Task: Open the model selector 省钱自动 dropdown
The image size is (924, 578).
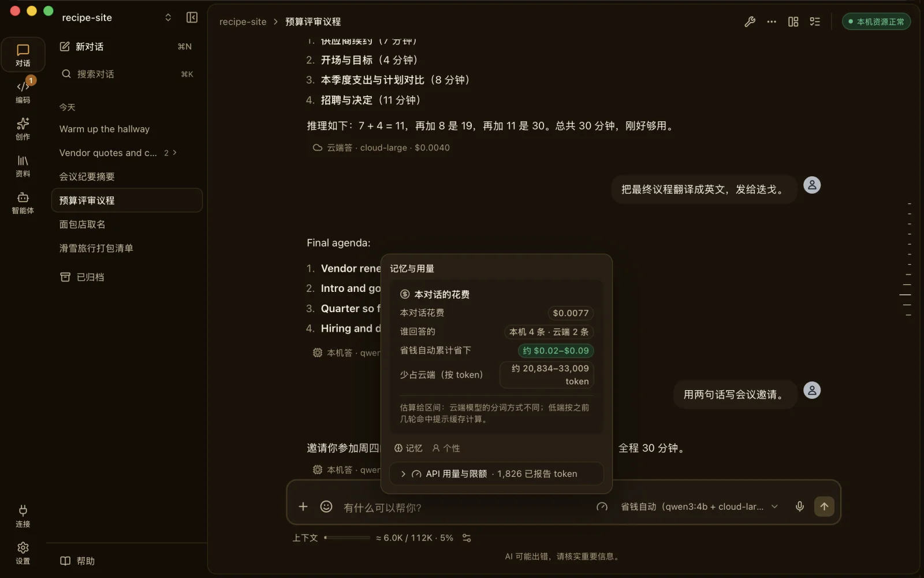Action: click(699, 507)
